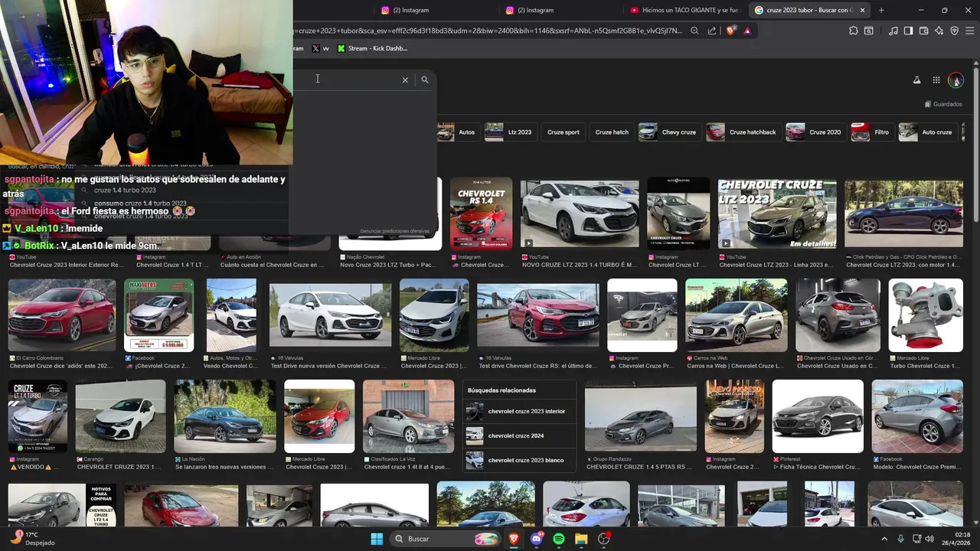Select the Auto cruze filter chip

(x=926, y=132)
